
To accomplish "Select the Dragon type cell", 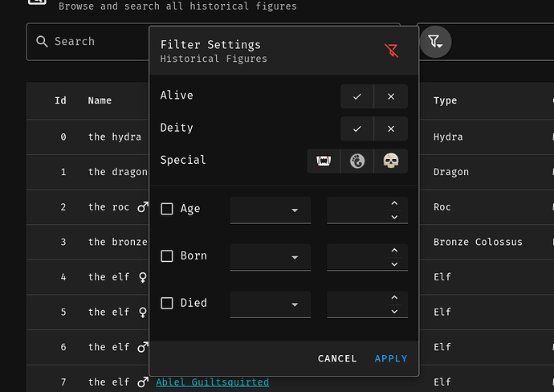I will tap(451, 172).
